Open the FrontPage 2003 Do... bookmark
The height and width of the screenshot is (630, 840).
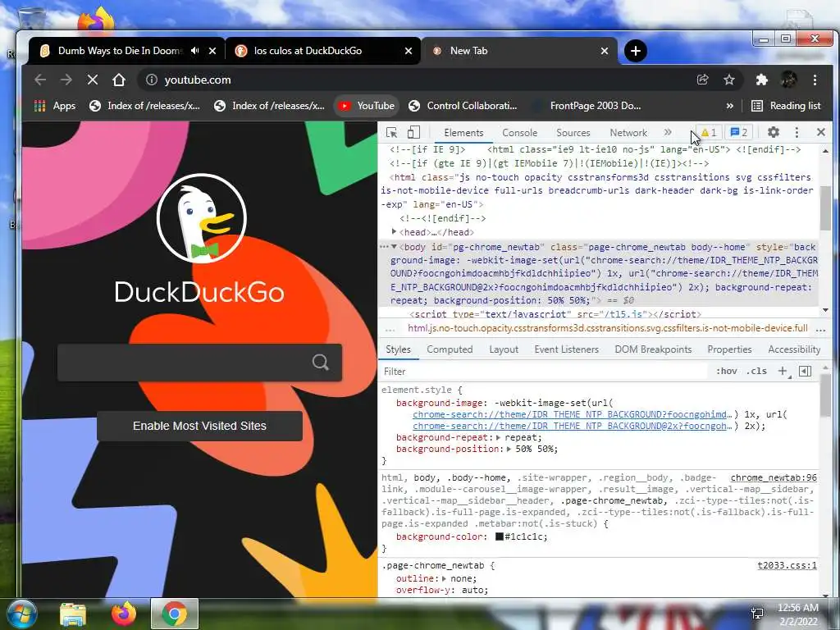(587, 106)
